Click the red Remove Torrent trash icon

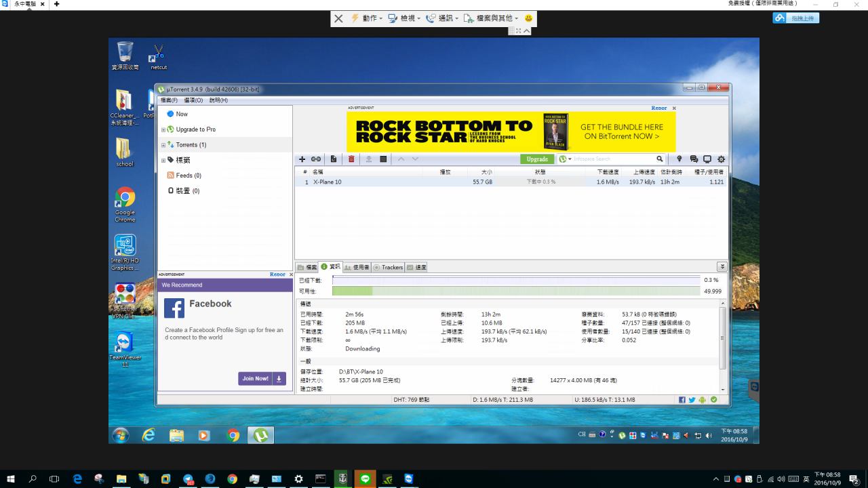click(x=351, y=159)
